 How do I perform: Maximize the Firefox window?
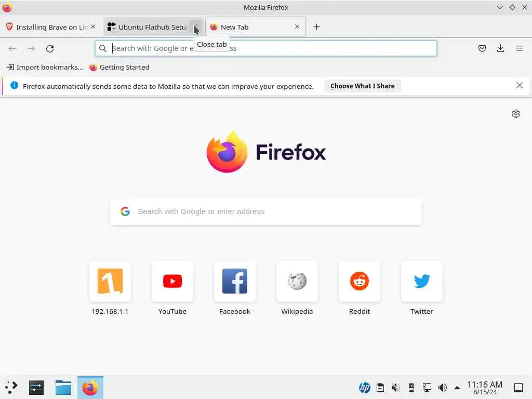point(512,7)
